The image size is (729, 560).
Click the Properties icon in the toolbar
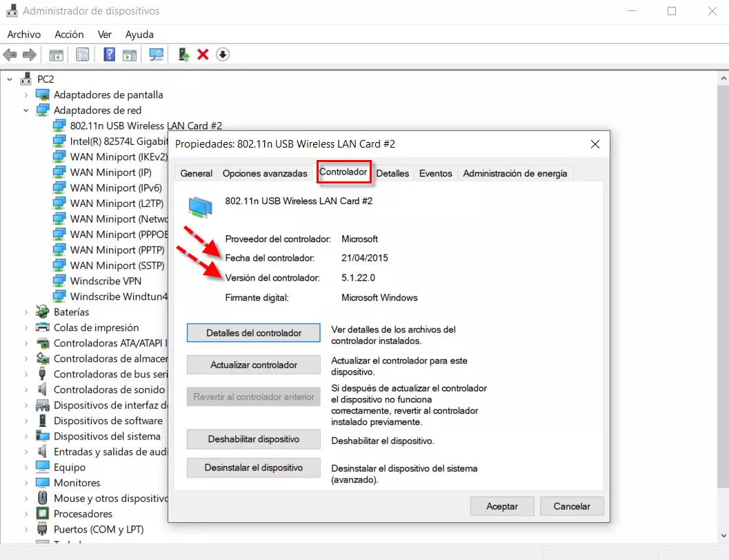(x=83, y=54)
